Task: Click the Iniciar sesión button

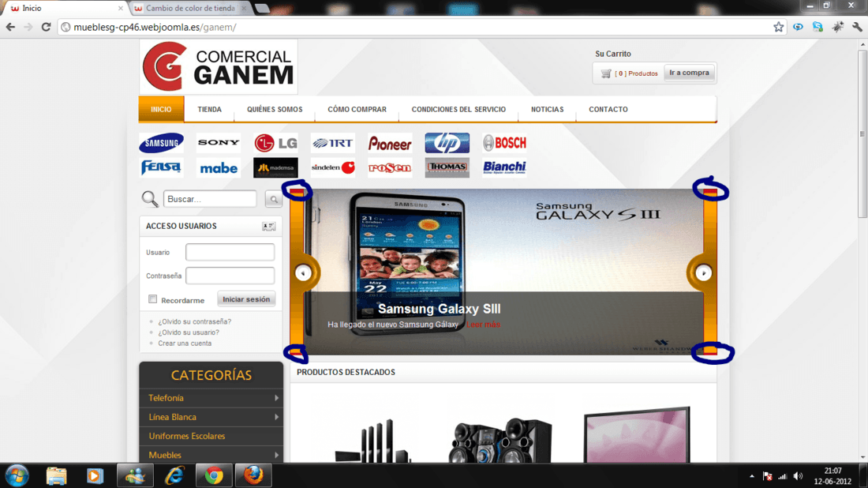Action: pyautogui.click(x=246, y=299)
